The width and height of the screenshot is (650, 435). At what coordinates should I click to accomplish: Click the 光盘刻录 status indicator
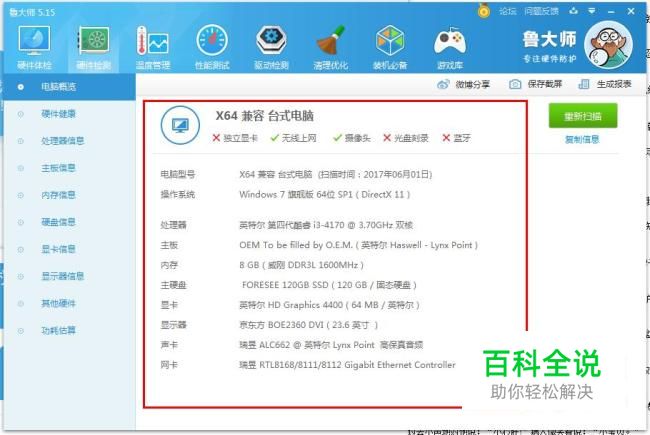tap(405, 138)
